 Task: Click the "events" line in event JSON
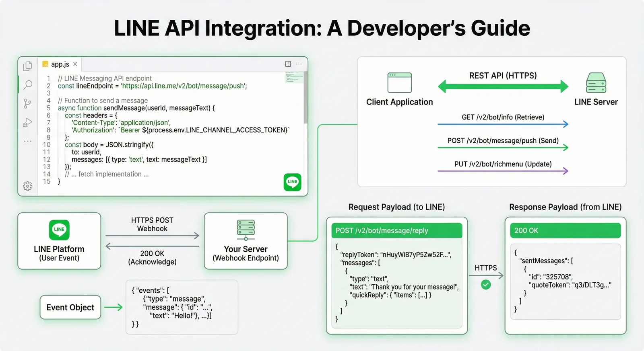(151, 290)
